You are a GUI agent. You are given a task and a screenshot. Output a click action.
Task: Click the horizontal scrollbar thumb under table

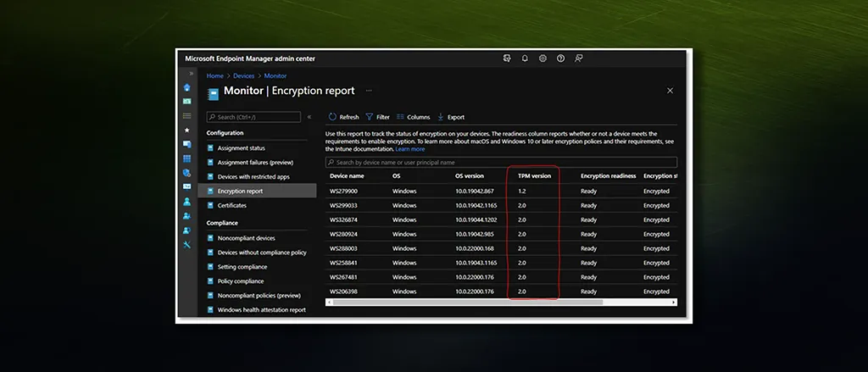click(468, 303)
